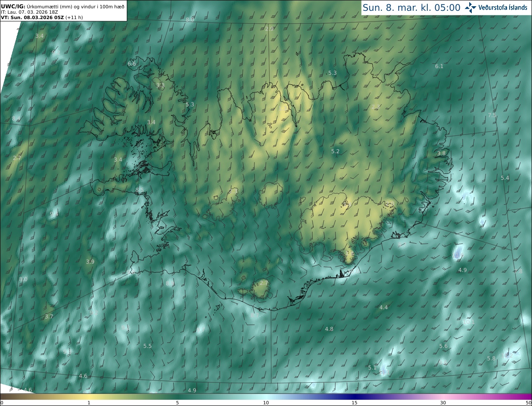
Task: Click the 'UWC/IG' title label
Action: pos(13,6)
